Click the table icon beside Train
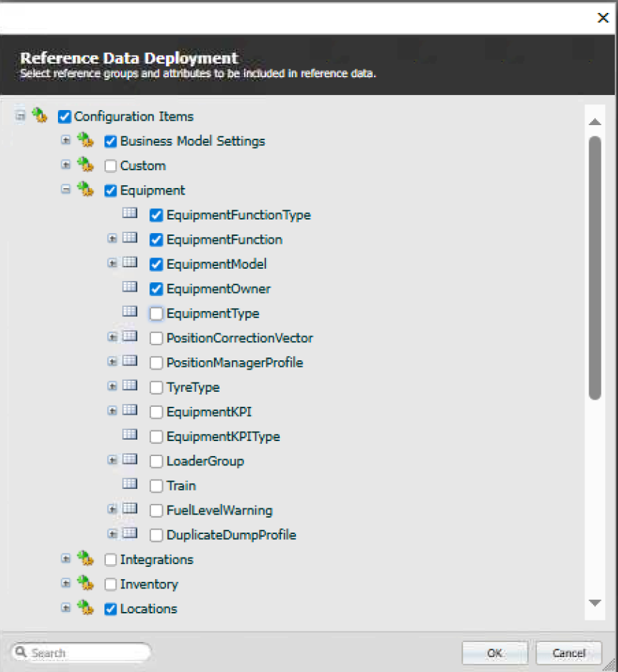The width and height of the screenshot is (618, 672). click(129, 484)
